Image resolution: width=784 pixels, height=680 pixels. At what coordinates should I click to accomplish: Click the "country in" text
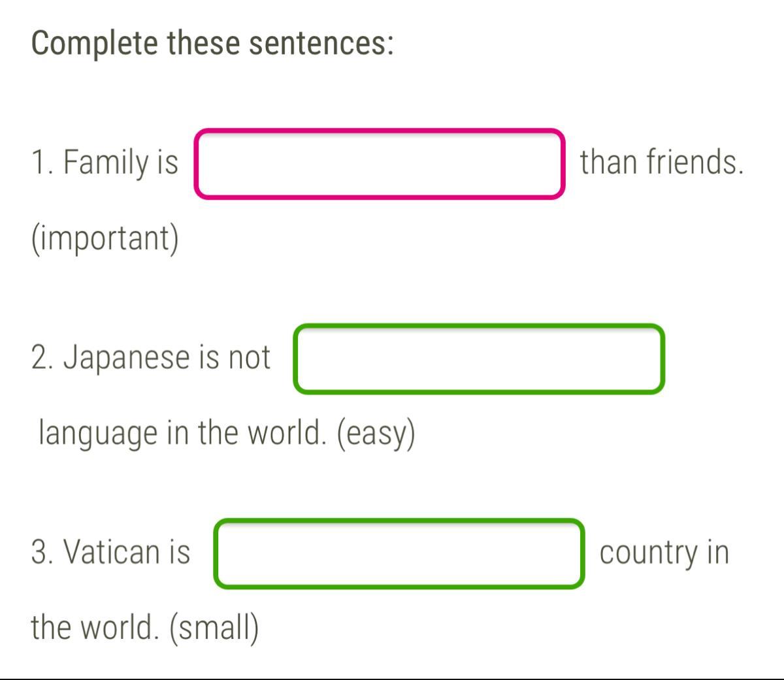coord(664,553)
